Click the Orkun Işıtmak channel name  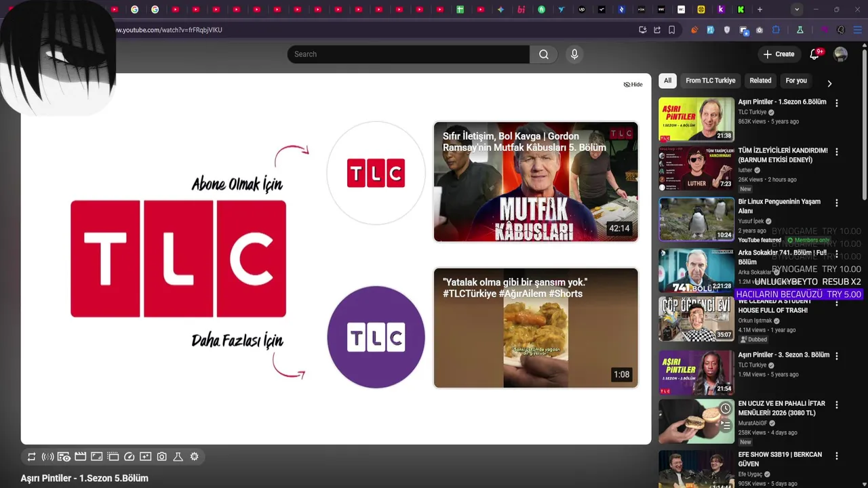(x=755, y=321)
